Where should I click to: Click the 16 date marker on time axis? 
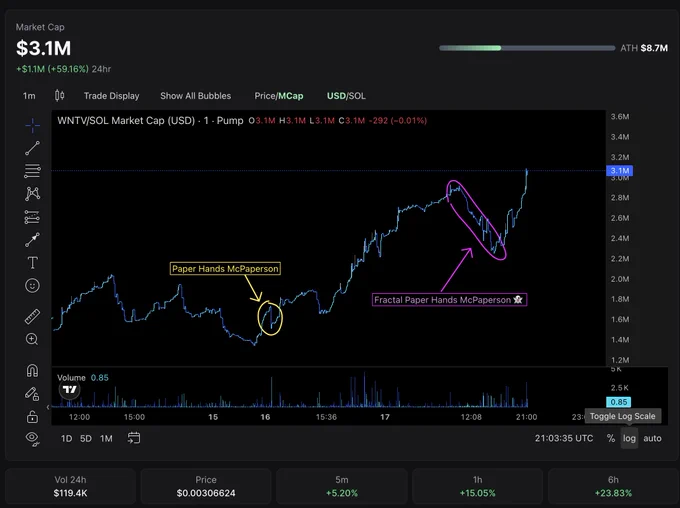point(265,417)
